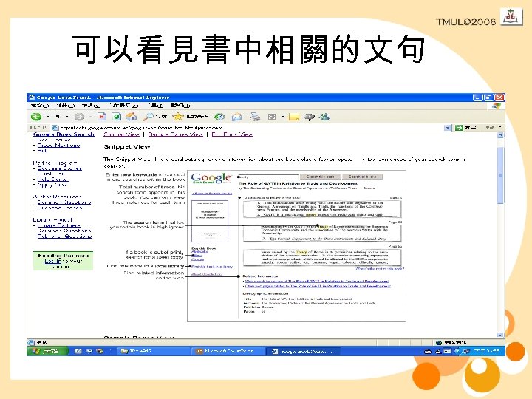Click the third quick launch icon
This screenshot has width=532, height=399.
coord(100,351)
